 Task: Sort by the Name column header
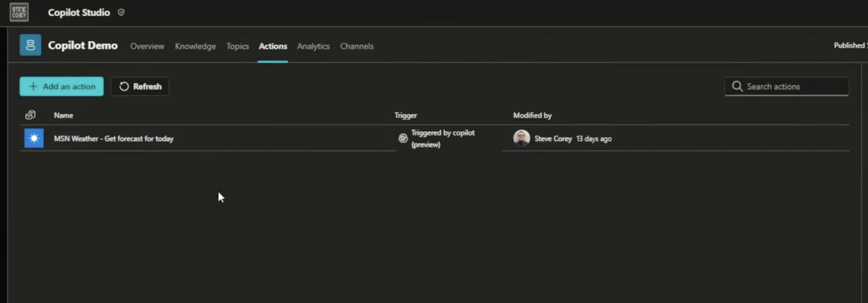tap(64, 115)
